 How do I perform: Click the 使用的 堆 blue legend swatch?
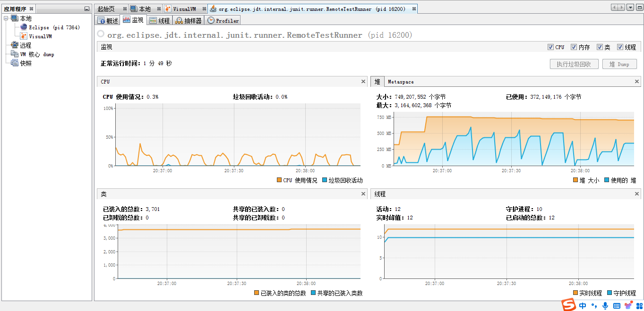[607, 180]
